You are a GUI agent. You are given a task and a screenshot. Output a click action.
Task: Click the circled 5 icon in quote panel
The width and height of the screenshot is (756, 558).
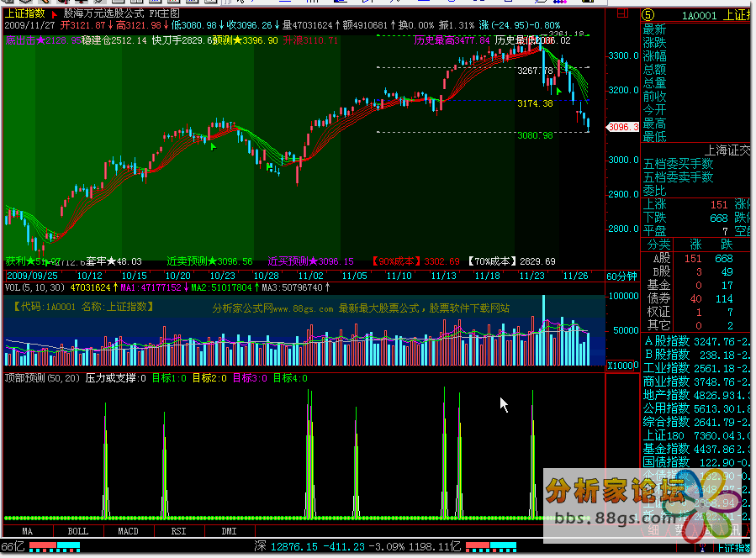pos(647,14)
